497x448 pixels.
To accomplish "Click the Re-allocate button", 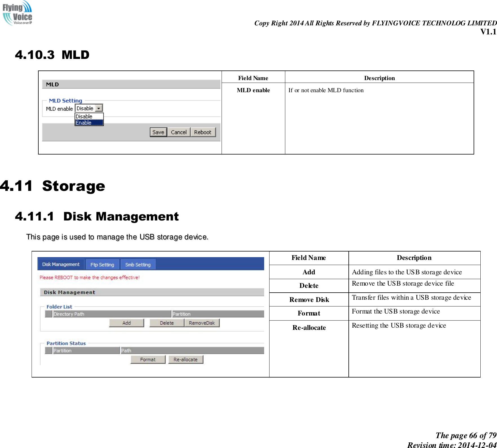I will [x=185, y=360].
